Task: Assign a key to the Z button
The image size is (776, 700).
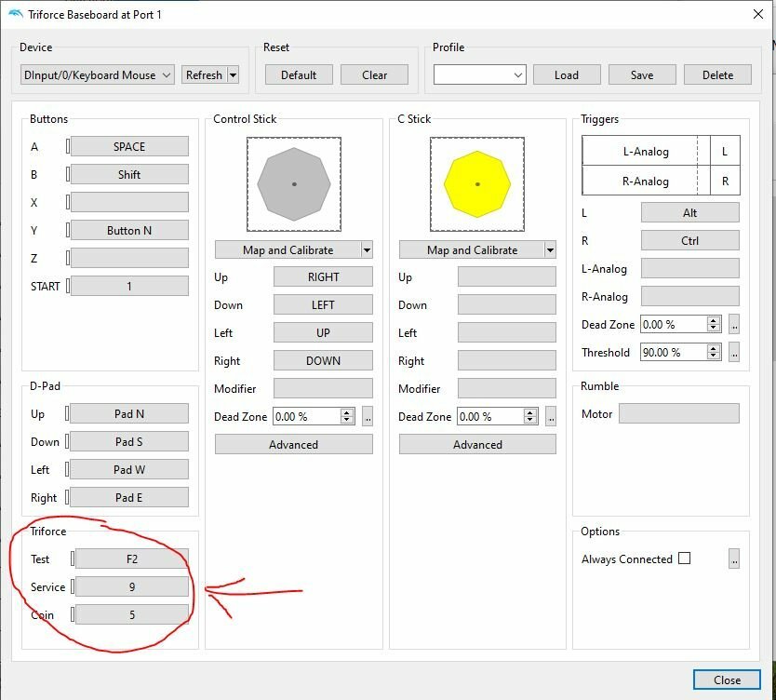Action: tap(129, 258)
